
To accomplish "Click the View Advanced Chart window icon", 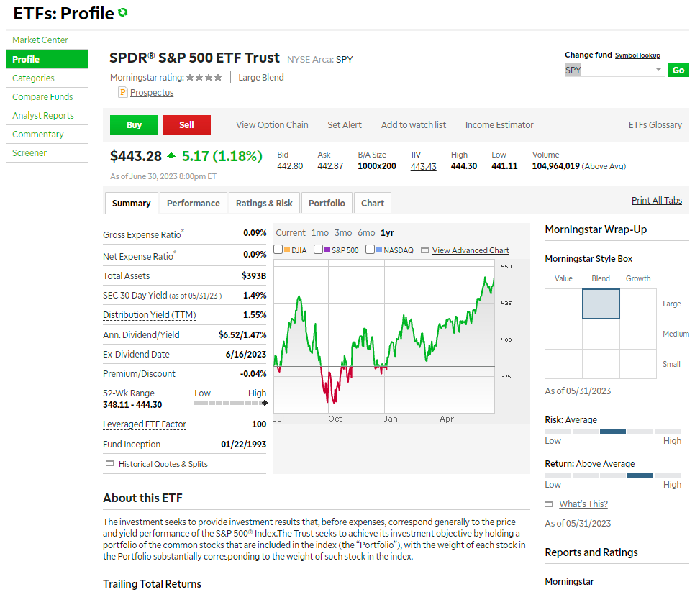I will [x=424, y=250].
